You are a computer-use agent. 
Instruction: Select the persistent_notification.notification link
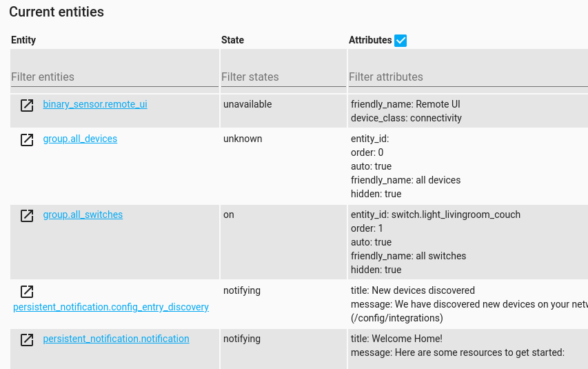click(x=116, y=338)
